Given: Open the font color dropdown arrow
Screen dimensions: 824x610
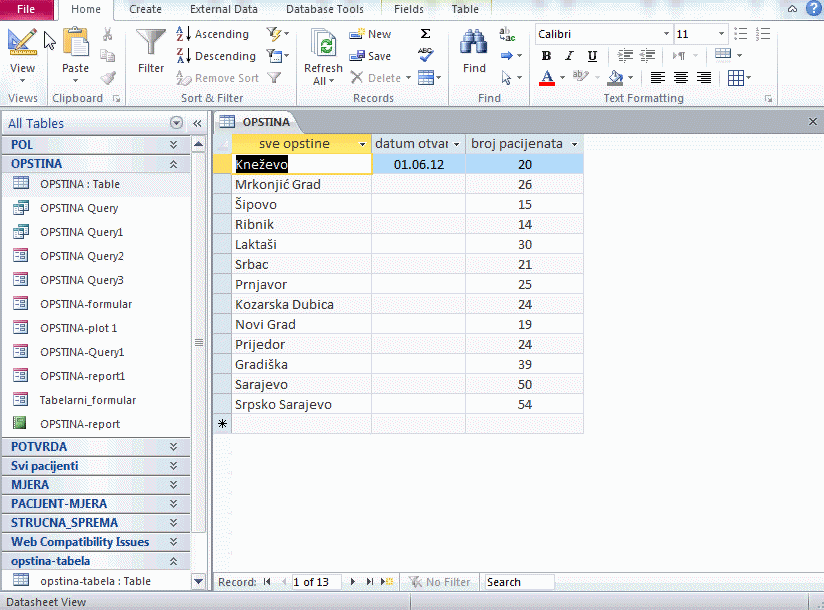Looking at the screenshot, I should [562, 78].
